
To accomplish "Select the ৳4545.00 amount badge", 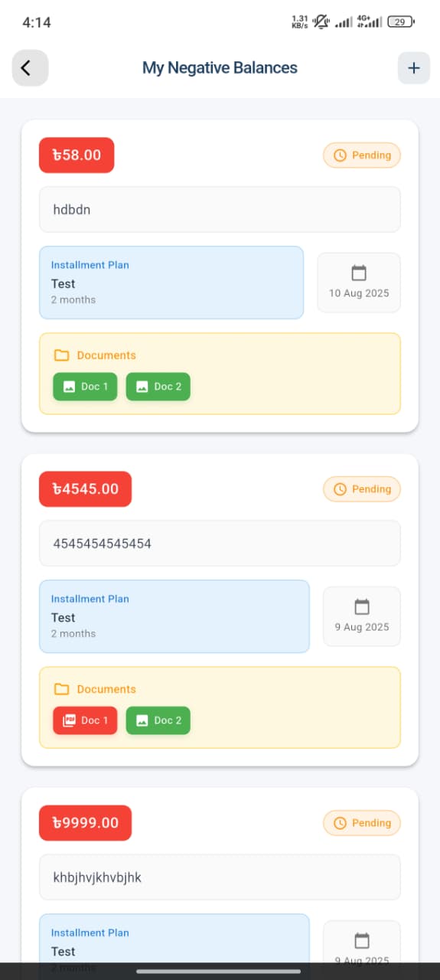I will click(x=86, y=488).
